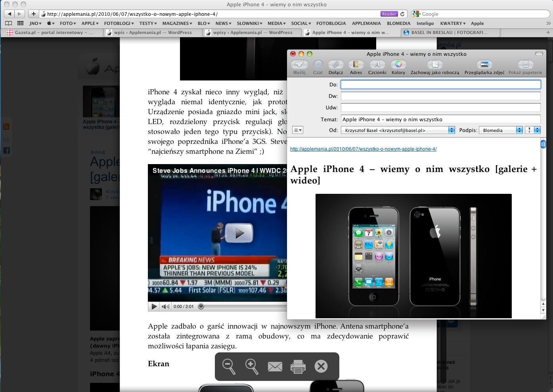Open a new tab with the tab bar plus
Screen dimensions: 553x392
pyautogui.click(x=549, y=33)
